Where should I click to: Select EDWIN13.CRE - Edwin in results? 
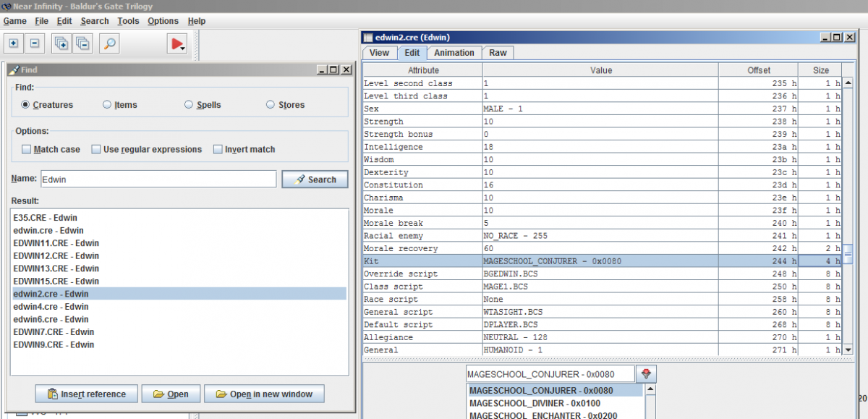(x=179, y=268)
